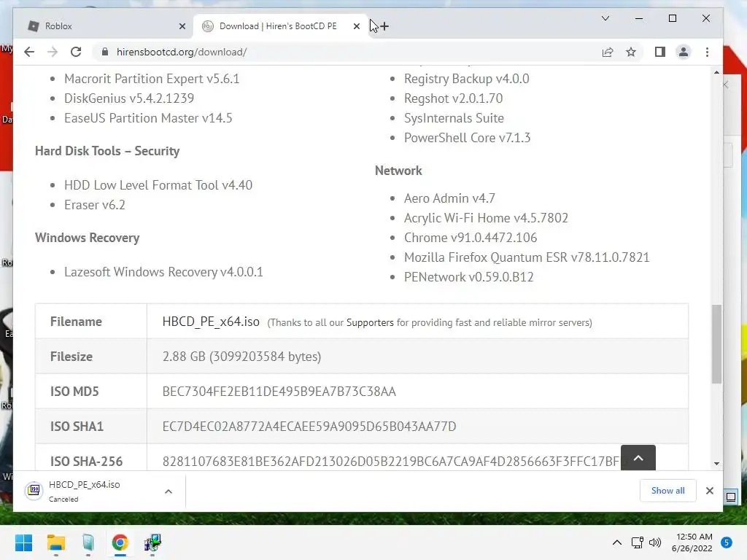Share this page using the share icon

click(608, 52)
